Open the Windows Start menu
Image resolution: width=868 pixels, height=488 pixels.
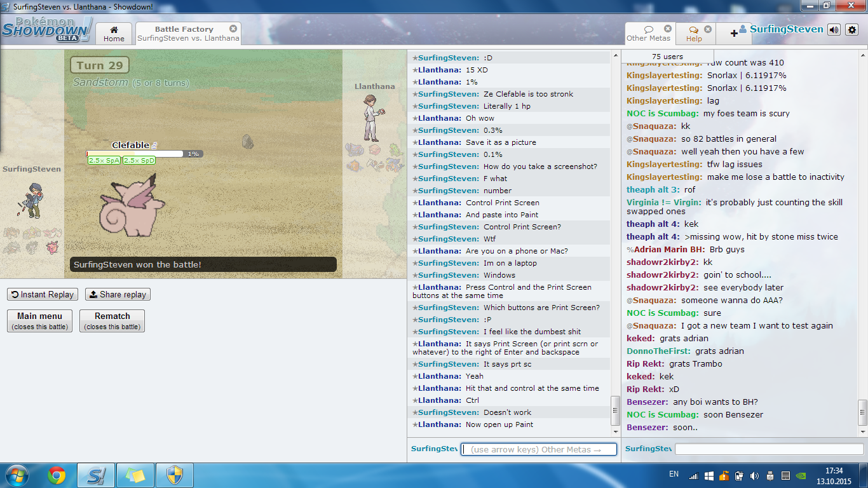tap(16, 475)
